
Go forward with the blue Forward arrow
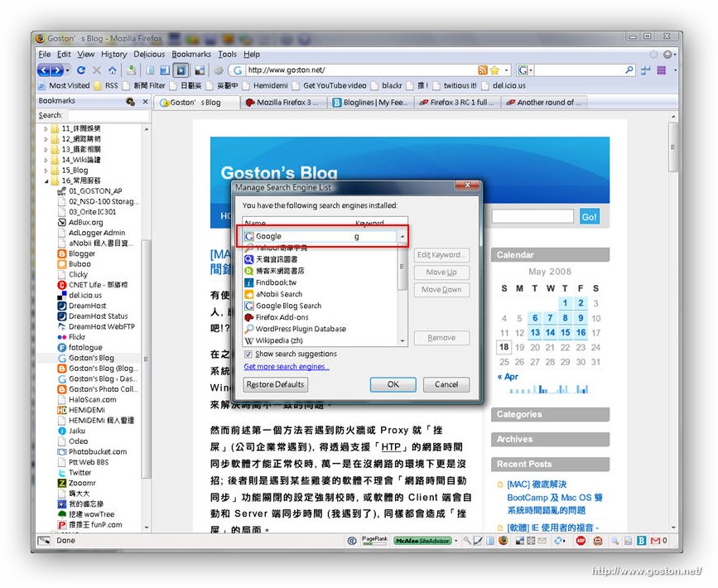click(x=57, y=70)
